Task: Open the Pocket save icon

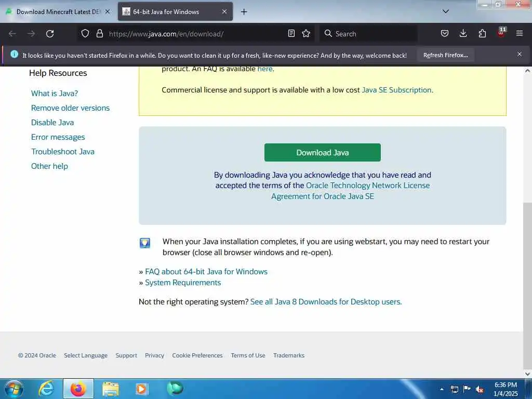Action: 445,33
